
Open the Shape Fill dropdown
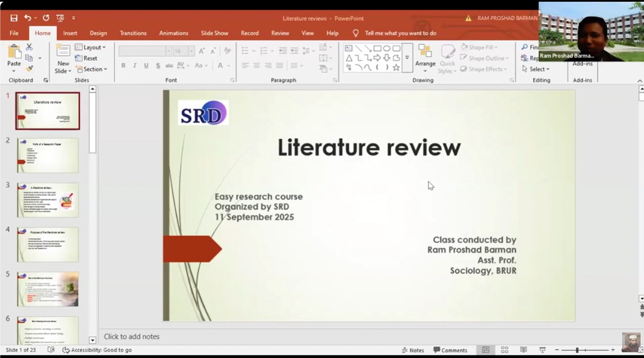tap(483, 47)
